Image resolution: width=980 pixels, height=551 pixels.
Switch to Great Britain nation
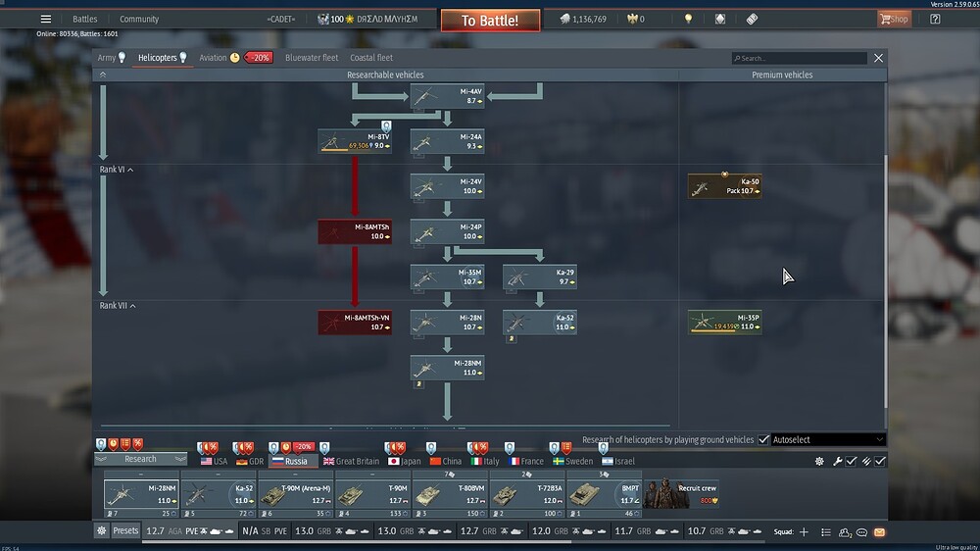pyautogui.click(x=351, y=461)
